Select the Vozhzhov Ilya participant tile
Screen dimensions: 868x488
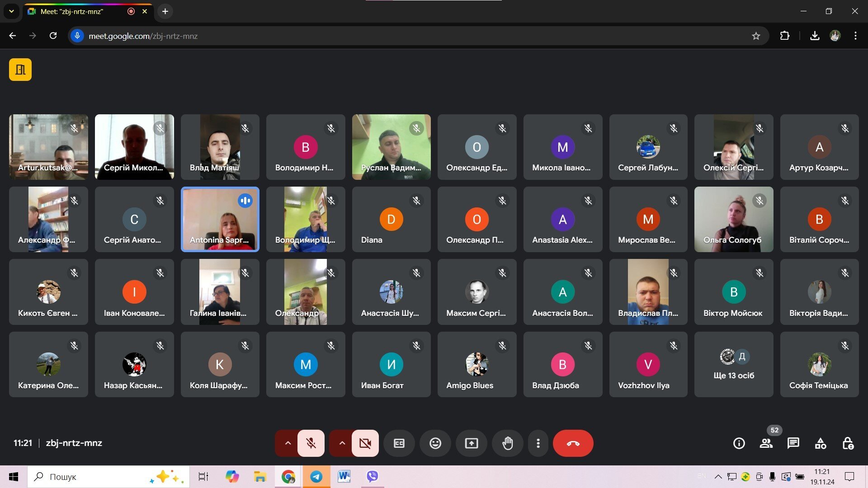coord(648,365)
